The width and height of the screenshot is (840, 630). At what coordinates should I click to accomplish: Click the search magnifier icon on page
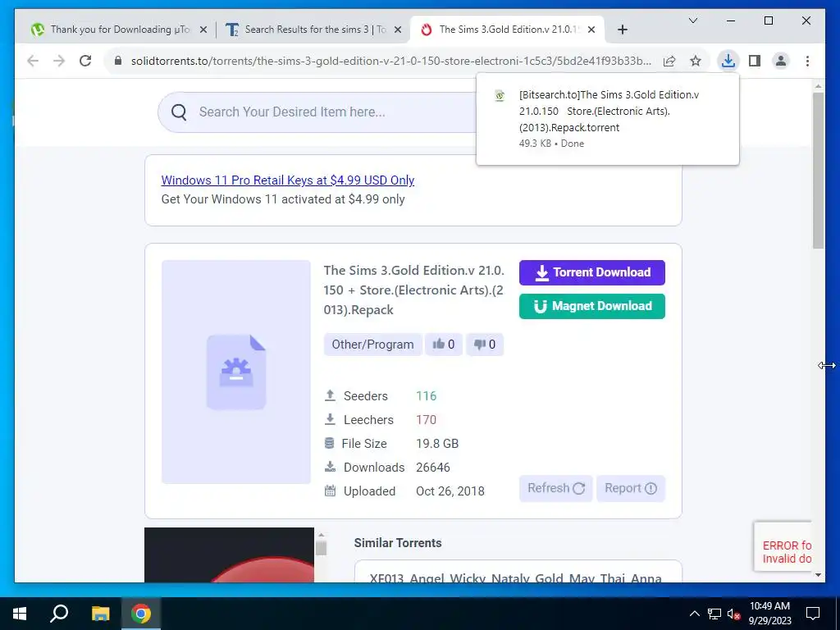pyautogui.click(x=179, y=112)
